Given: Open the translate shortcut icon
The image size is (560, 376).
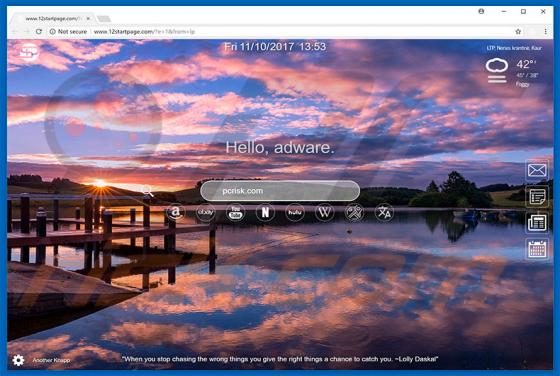Looking at the screenshot, I should click(384, 212).
